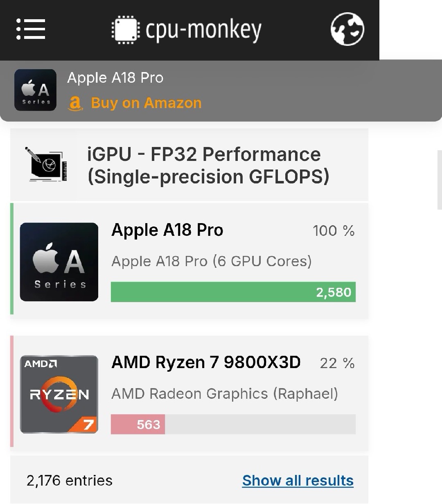
Task: Click the Show all results link
Action: (x=298, y=480)
